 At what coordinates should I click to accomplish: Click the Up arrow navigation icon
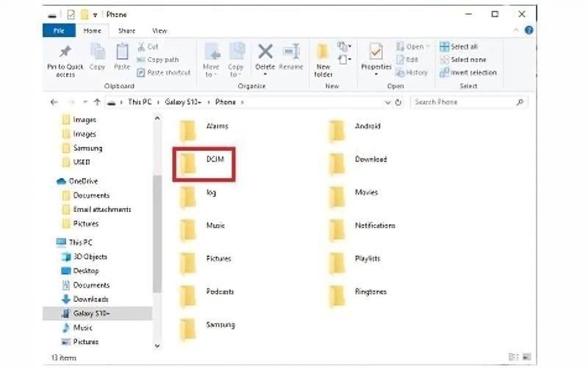pyautogui.click(x=97, y=102)
